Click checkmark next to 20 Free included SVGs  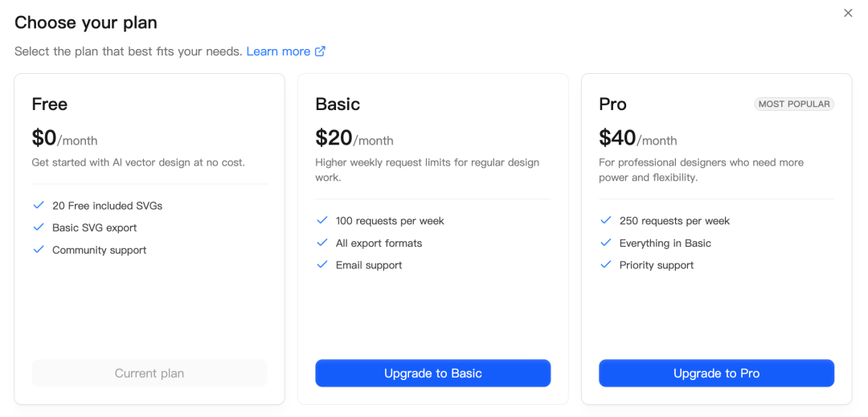pyautogui.click(x=39, y=206)
